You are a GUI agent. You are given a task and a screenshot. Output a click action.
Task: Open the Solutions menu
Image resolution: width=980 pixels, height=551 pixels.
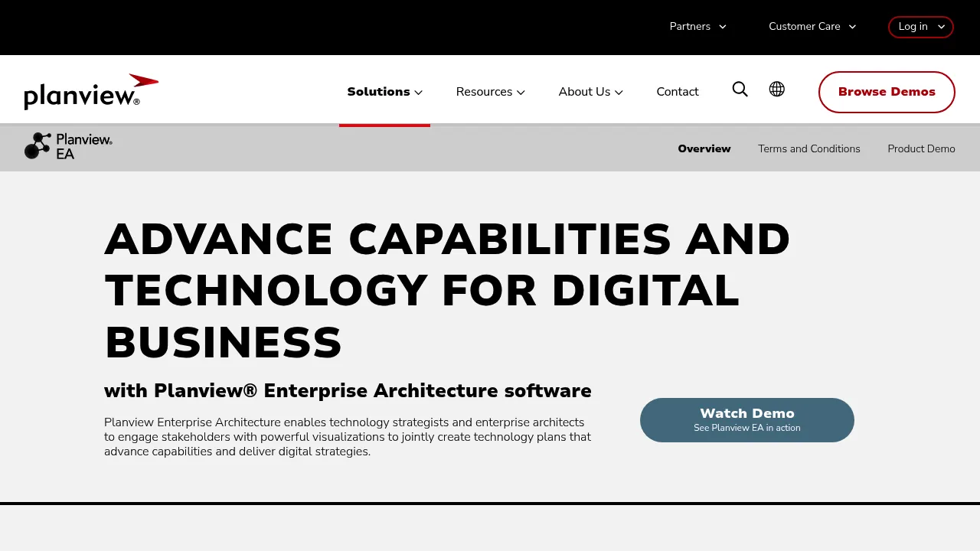tap(384, 92)
